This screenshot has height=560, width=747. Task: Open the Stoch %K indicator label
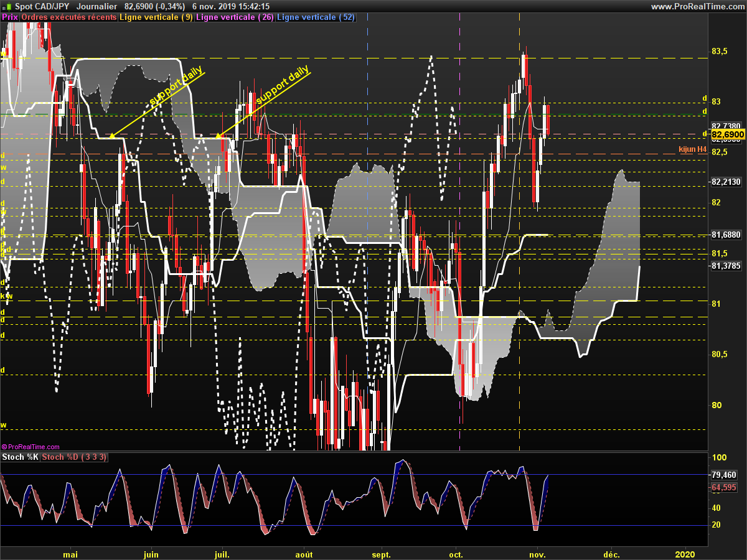(x=21, y=457)
